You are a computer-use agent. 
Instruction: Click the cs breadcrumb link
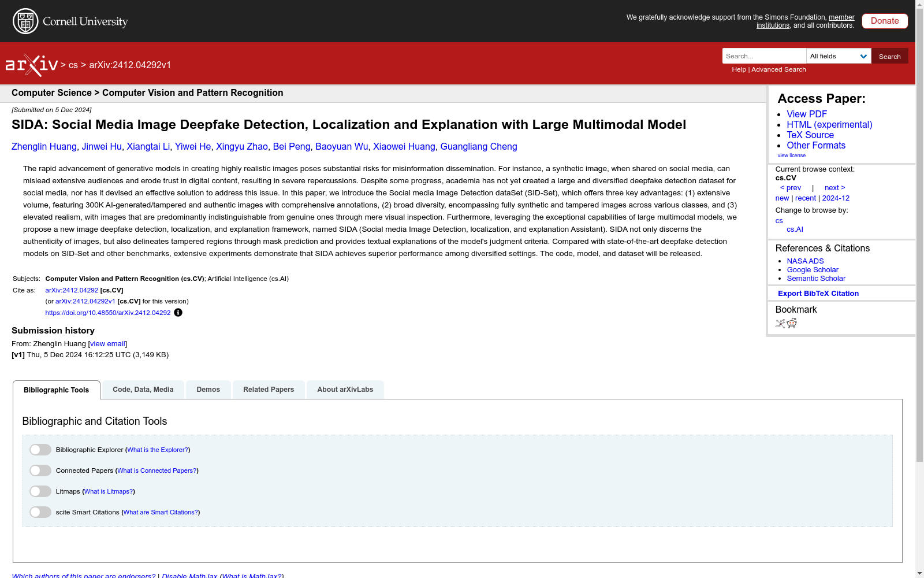tap(73, 65)
